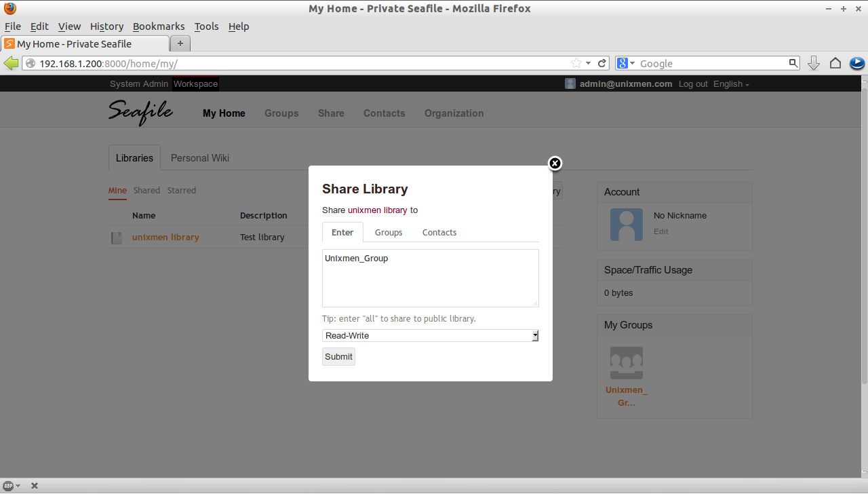868x494 pixels.
Task: Click the Log out link
Action: click(x=693, y=84)
